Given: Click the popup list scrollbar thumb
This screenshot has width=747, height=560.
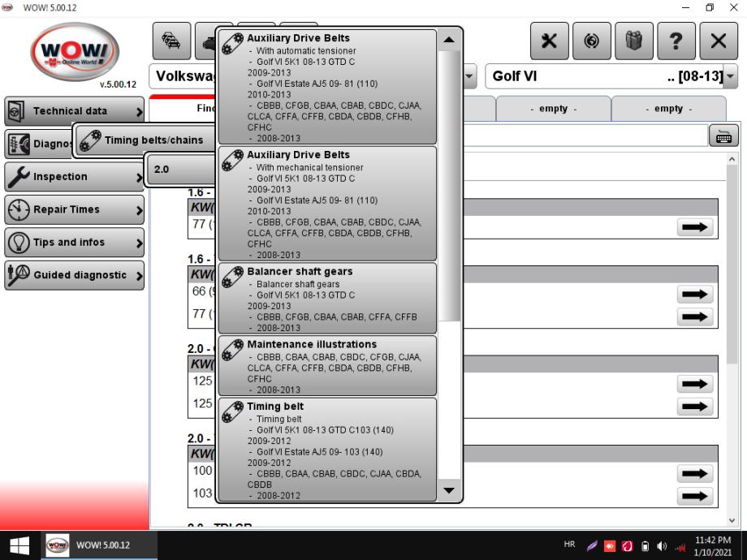Looking at the screenshot, I should 449,185.
